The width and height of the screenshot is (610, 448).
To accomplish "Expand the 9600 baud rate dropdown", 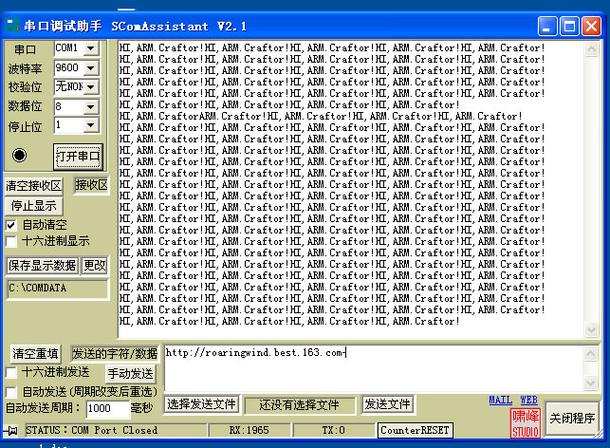I will 91,68.
